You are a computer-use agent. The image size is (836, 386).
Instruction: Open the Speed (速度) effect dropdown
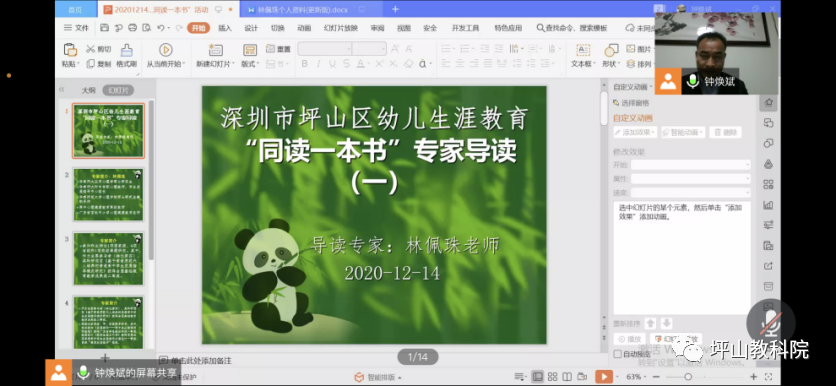(x=690, y=192)
